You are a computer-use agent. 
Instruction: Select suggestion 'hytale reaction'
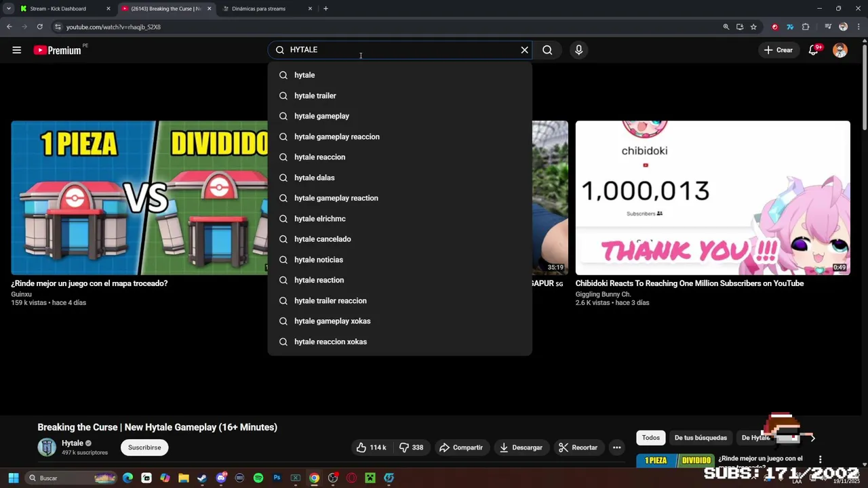click(x=399, y=280)
